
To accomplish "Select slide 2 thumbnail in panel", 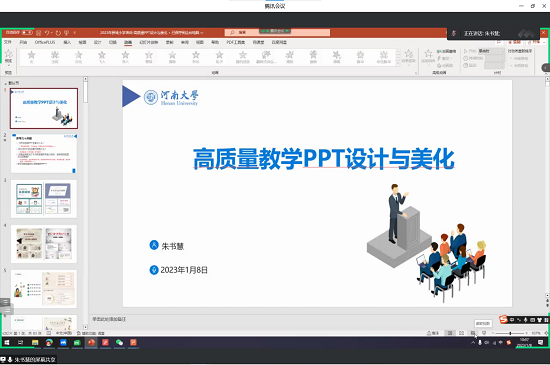I will pos(44,154).
